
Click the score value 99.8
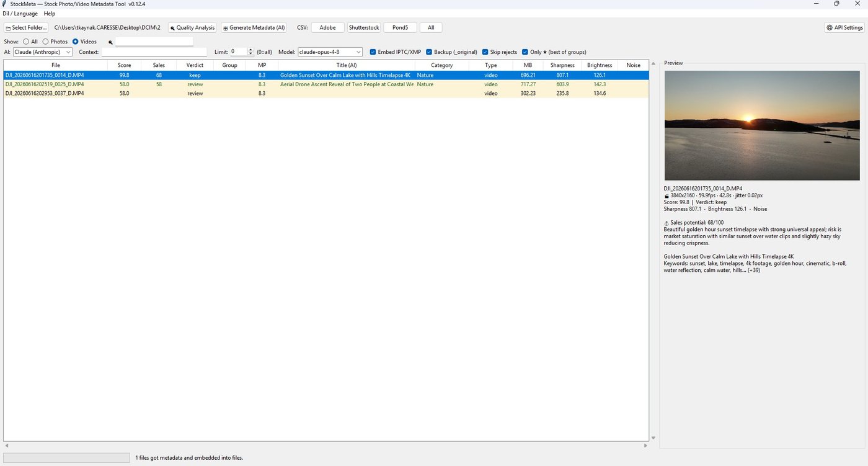(124, 75)
